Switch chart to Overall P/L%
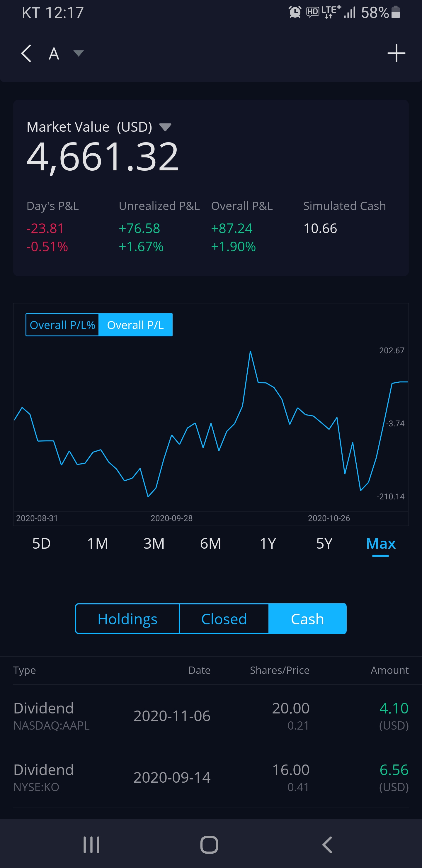This screenshot has height=868, width=422. [x=62, y=325]
